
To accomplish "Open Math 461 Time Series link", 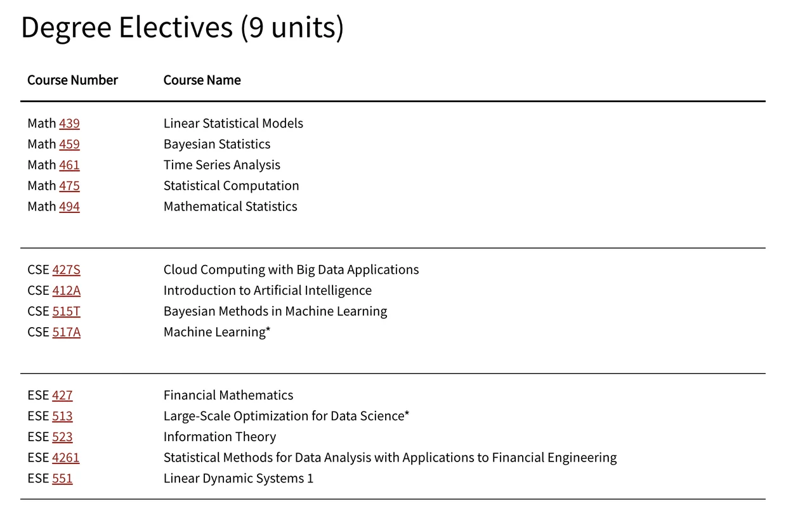I will pos(69,165).
